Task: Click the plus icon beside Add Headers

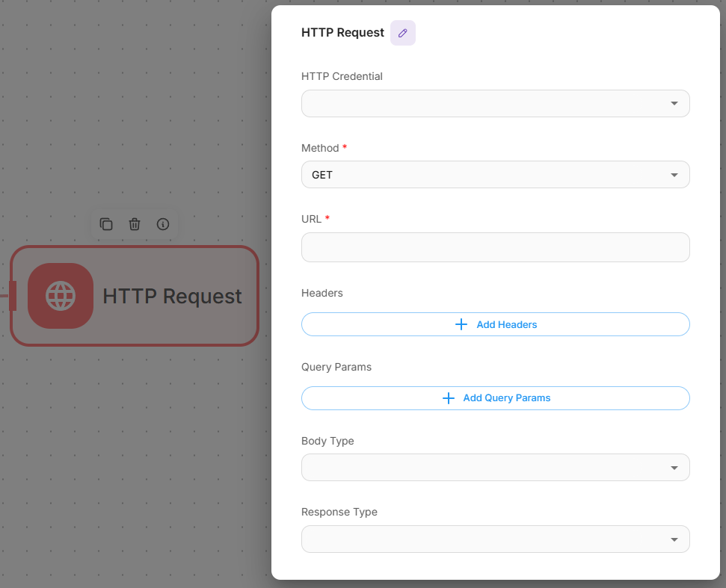Action: [461, 324]
